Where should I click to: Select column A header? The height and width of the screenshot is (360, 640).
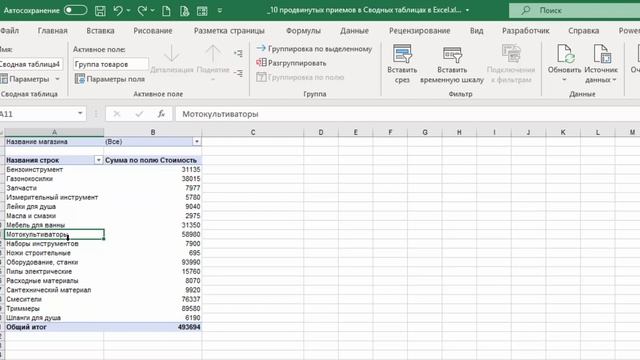point(54,132)
